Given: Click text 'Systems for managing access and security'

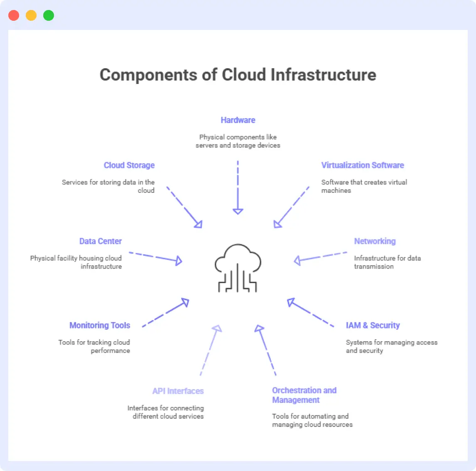Looking at the screenshot, I should pos(392,346).
